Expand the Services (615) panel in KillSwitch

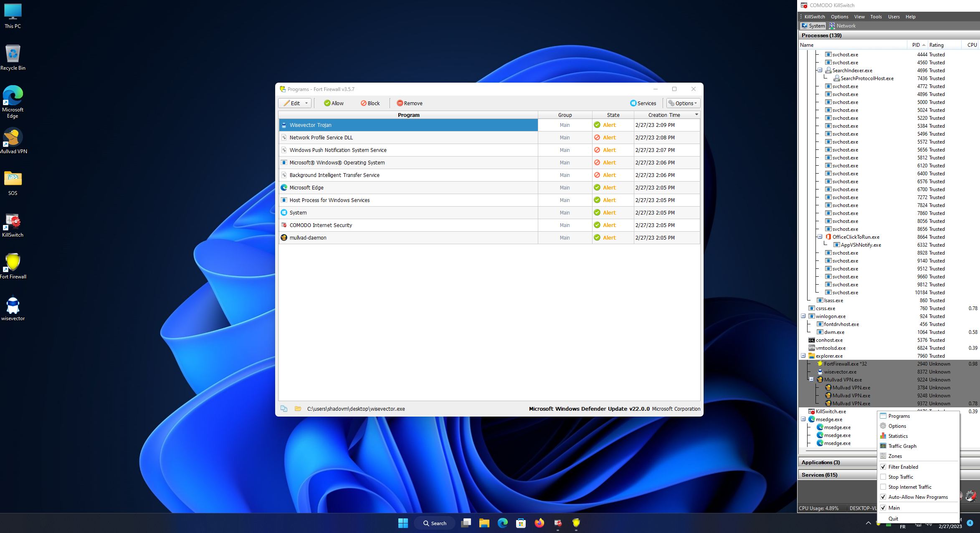(838, 475)
